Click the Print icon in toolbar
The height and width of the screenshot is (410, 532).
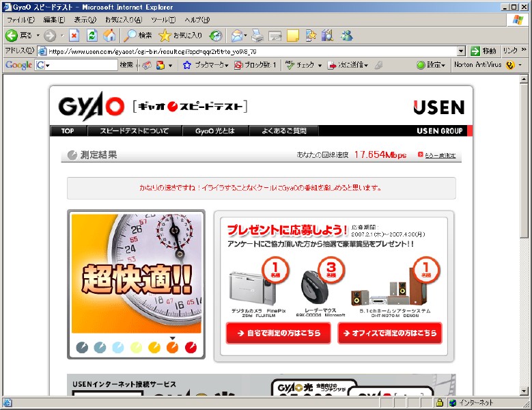[257, 35]
